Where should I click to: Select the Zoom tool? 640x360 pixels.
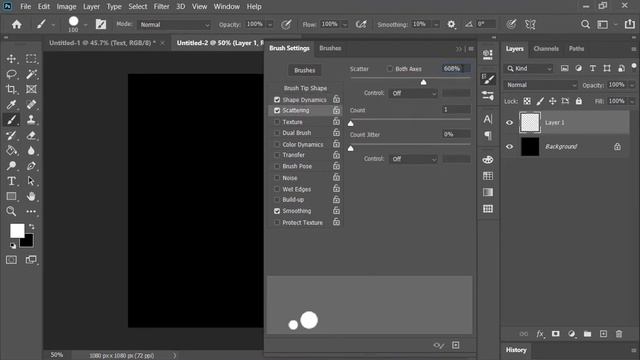click(x=11, y=211)
